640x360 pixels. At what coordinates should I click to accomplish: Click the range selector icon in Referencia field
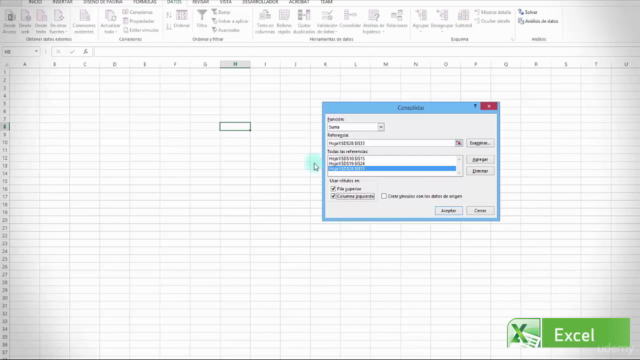[459, 143]
